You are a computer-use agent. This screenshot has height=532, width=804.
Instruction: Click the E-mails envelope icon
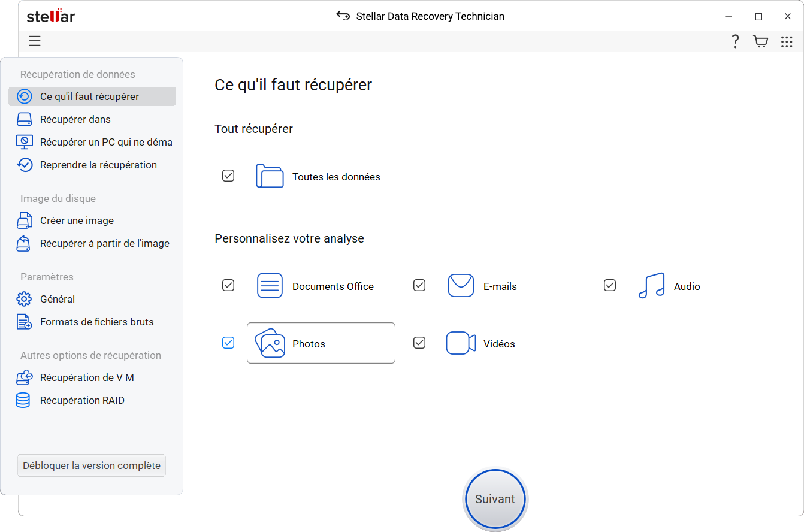[x=461, y=286]
